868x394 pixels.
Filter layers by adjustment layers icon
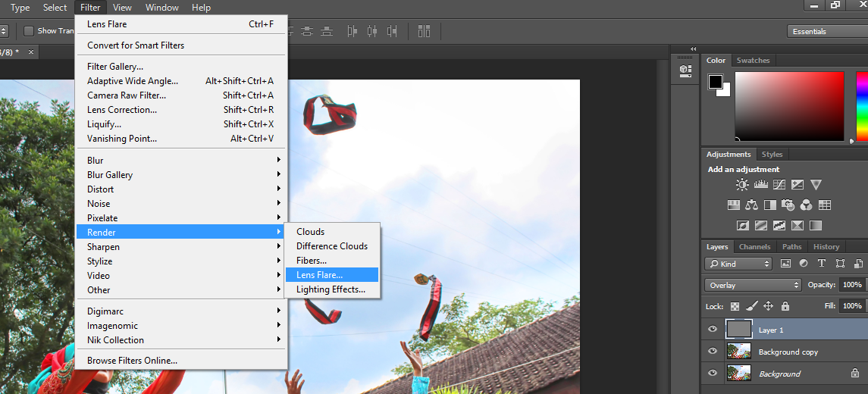[x=804, y=264]
